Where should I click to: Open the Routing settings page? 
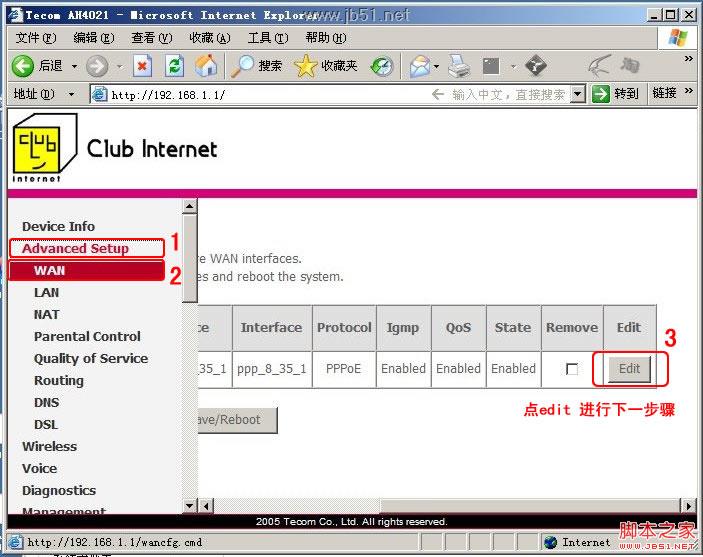(x=59, y=381)
